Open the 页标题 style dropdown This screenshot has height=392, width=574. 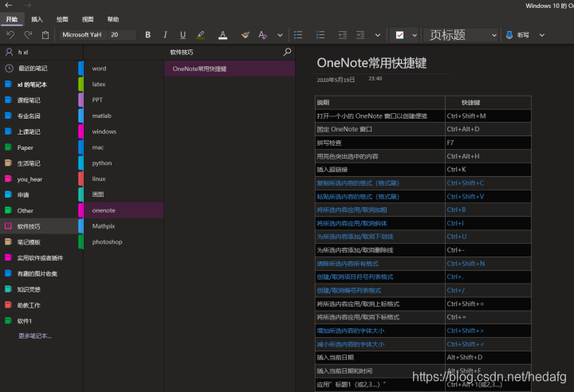(461, 35)
